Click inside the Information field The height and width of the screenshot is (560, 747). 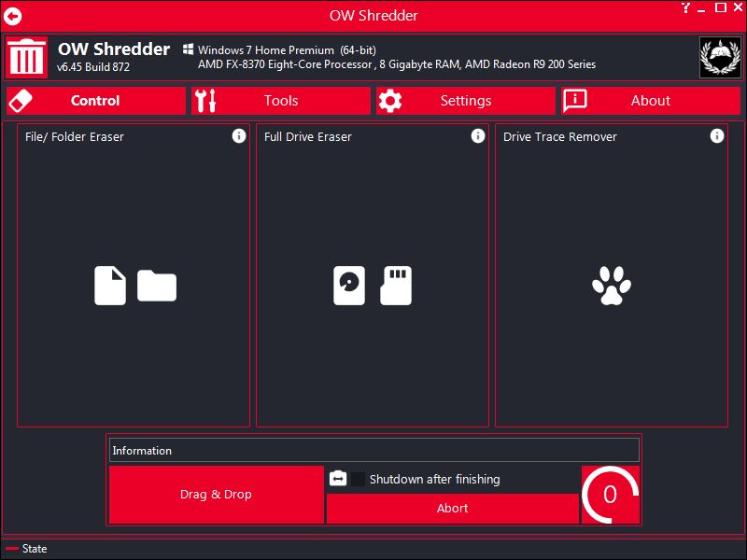[373, 450]
